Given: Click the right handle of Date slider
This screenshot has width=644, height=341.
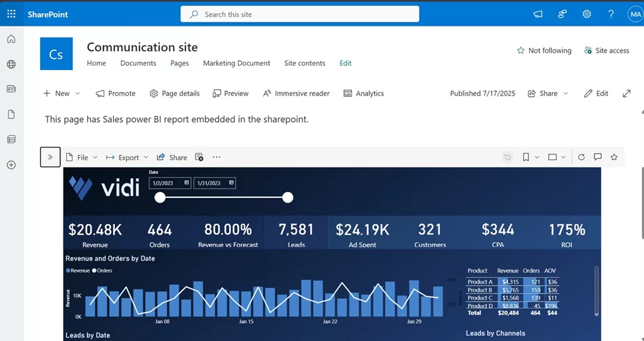Looking at the screenshot, I should pyautogui.click(x=287, y=197).
